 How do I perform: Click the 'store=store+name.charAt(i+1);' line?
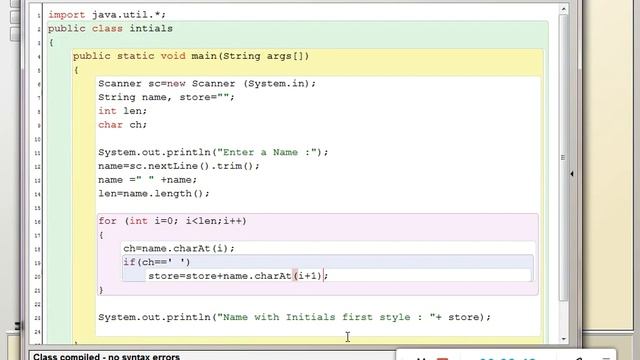coord(238,276)
